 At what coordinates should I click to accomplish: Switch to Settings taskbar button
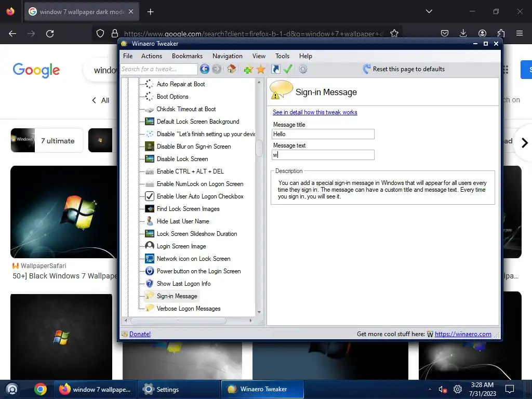coord(179,389)
